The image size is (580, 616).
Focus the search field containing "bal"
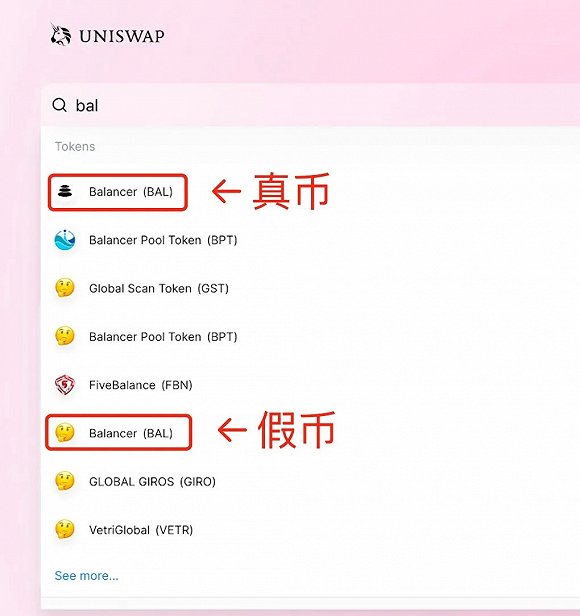coord(310,105)
